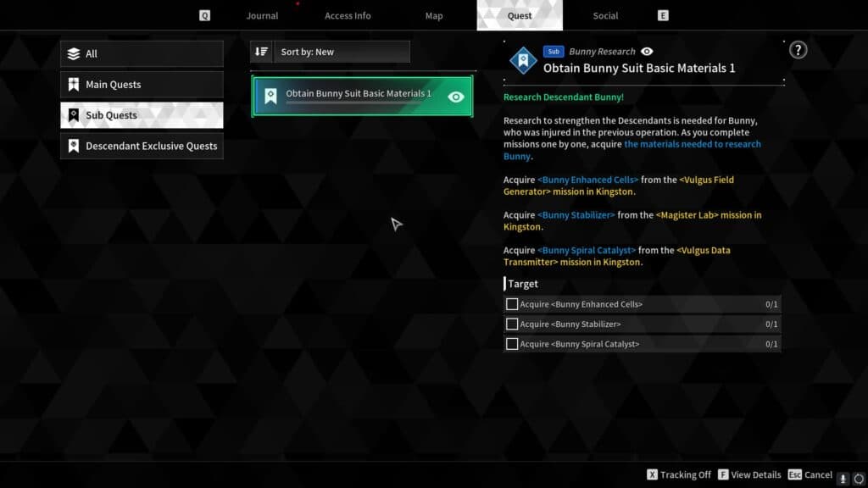Select the Descendant Exclusive Quests category
This screenshot has height=488, width=868.
[142, 146]
